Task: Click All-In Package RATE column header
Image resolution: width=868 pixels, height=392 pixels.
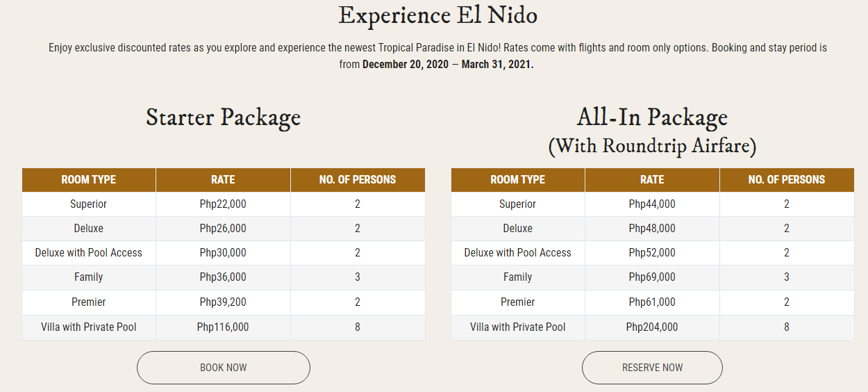Action: (x=652, y=179)
